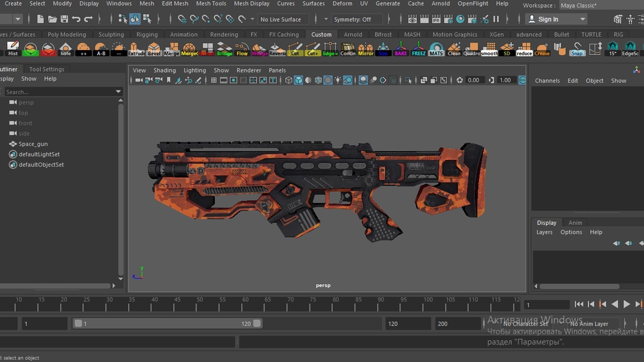The height and width of the screenshot is (362, 644).
Task: Click the Snap magnet shelf icon
Action: tap(577, 49)
